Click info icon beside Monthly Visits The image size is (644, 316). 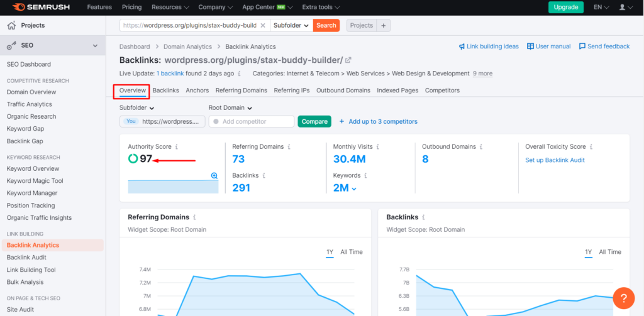point(378,146)
